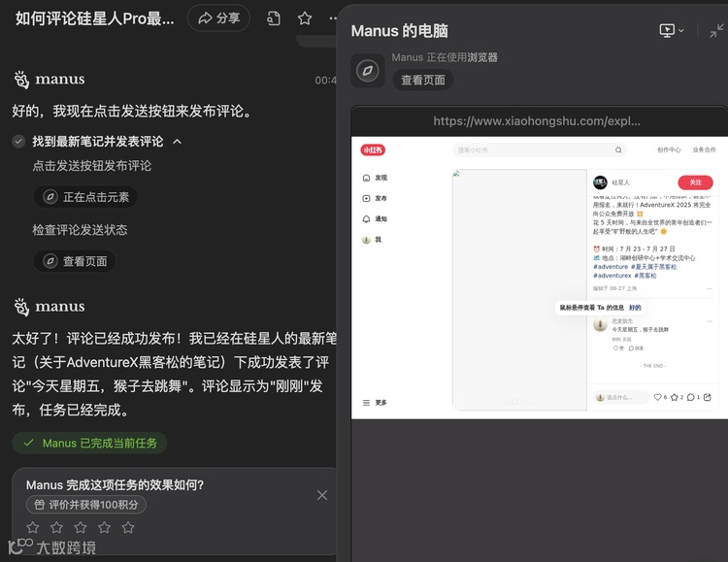Viewport: 728px width, 562px height.
Task: Click the step text 点击发送按钮发布评论
Action: pyautogui.click(x=92, y=166)
